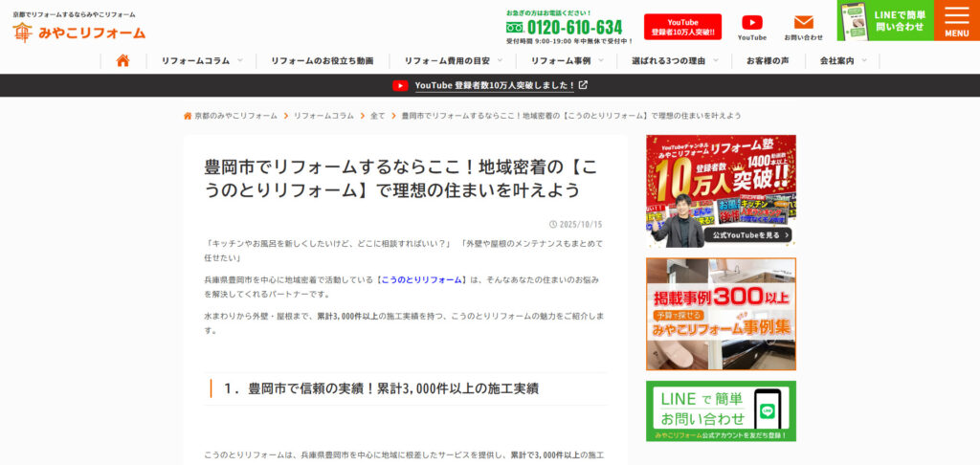Click the red YouTube 登録者10万人突破 button
980x465 pixels.
coord(682,27)
